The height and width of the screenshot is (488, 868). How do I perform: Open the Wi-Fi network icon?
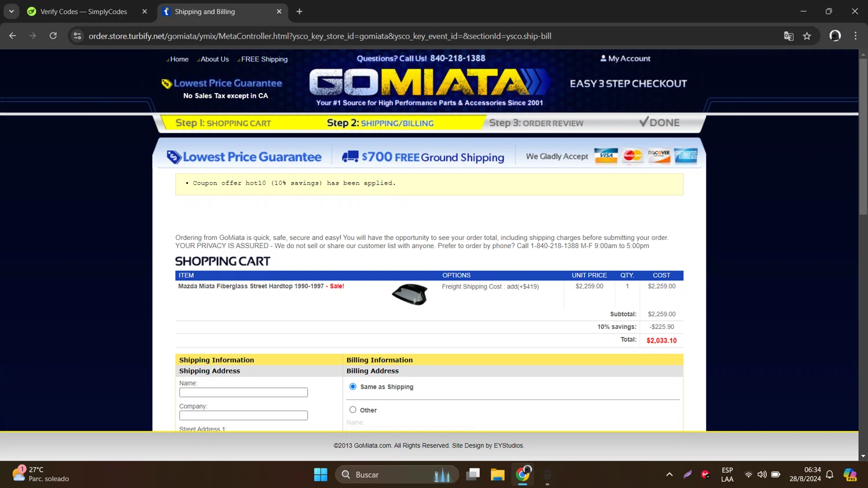click(x=748, y=475)
